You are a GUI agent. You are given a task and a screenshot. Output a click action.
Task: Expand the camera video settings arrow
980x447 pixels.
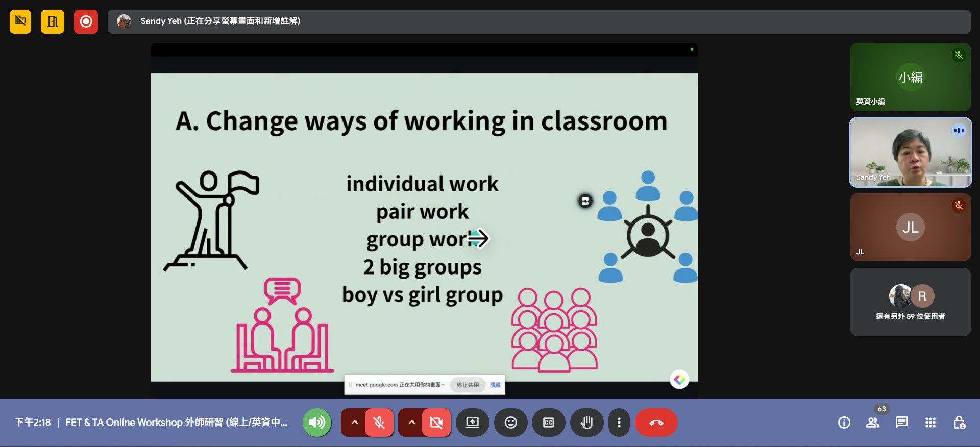[412, 423]
